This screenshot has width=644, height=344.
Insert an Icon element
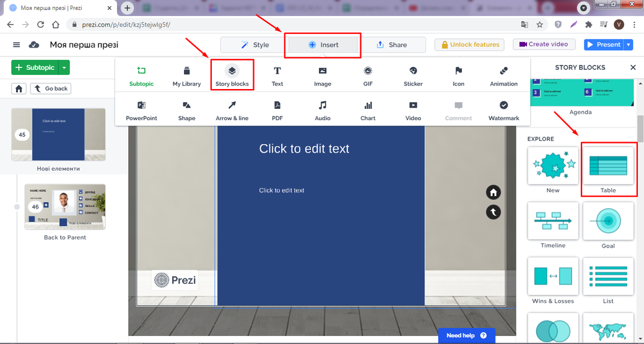(x=458, y=77)
